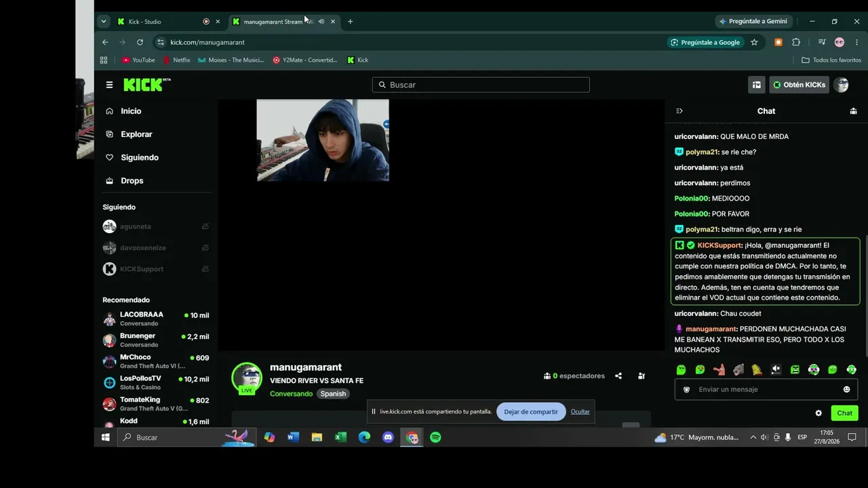Viewport: 868px width, 488px height.
Task: Open the Netflix bookmark
Action: click(x=176, y=60)
